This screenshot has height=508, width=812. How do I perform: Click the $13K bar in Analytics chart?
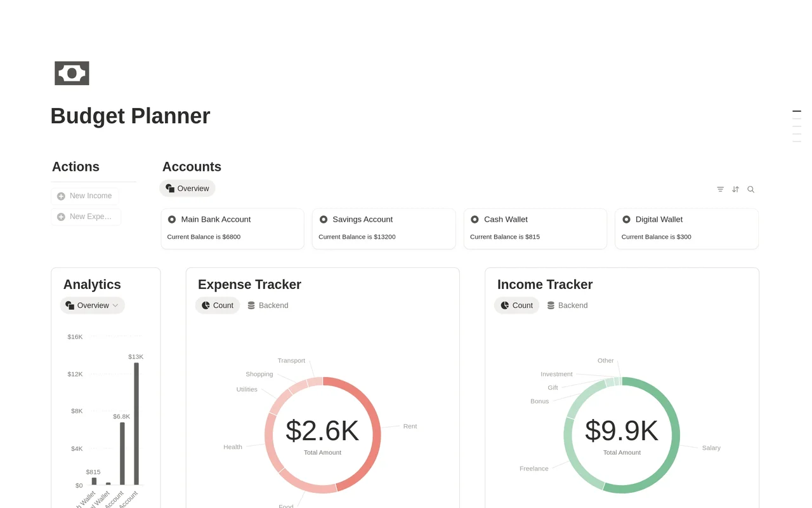pos(136,424)
